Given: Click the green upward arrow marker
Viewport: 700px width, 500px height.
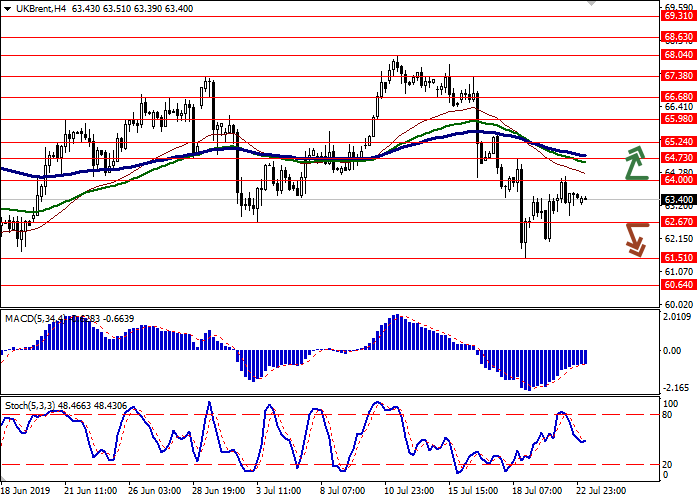Looking at the screenshot, I should pyautogui.click(x=636, y=162).
